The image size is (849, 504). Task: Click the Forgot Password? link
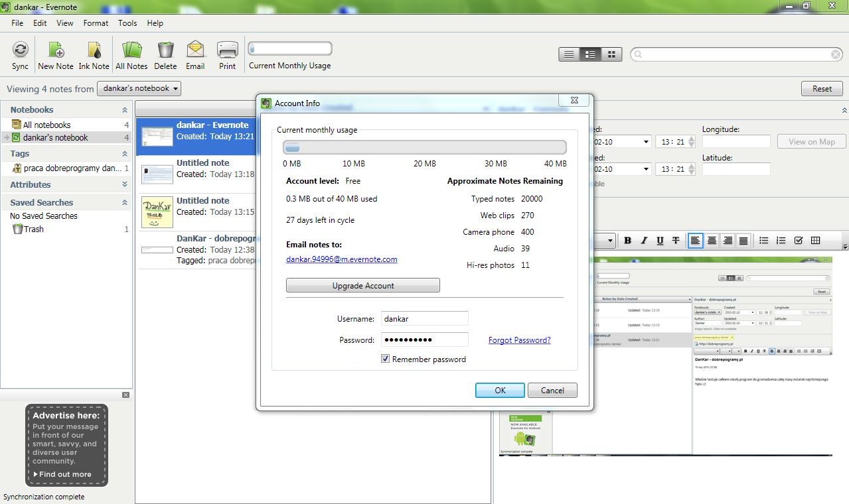[520, 340]
